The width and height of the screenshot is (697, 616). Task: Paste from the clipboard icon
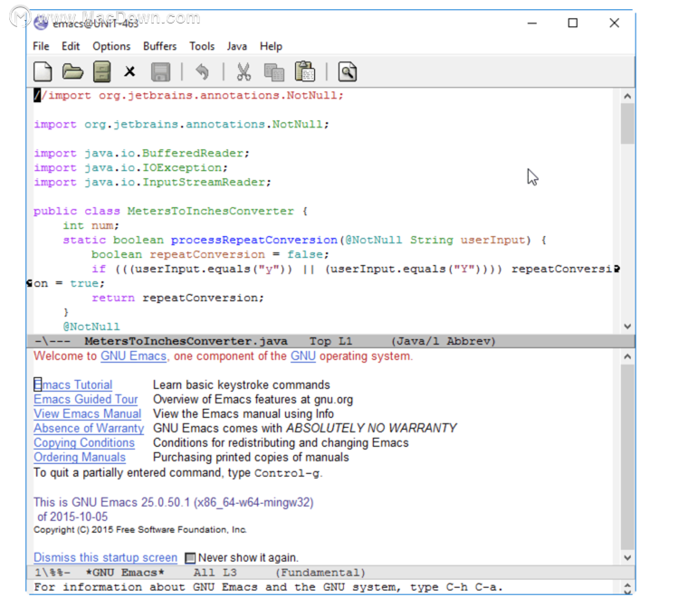click(x=305, y=71)
